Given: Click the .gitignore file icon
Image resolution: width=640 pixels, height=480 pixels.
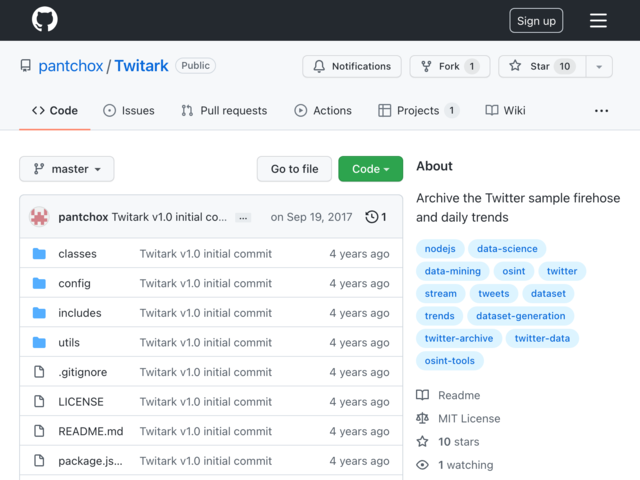Looking at the screenshot, I should pos(39,372).
